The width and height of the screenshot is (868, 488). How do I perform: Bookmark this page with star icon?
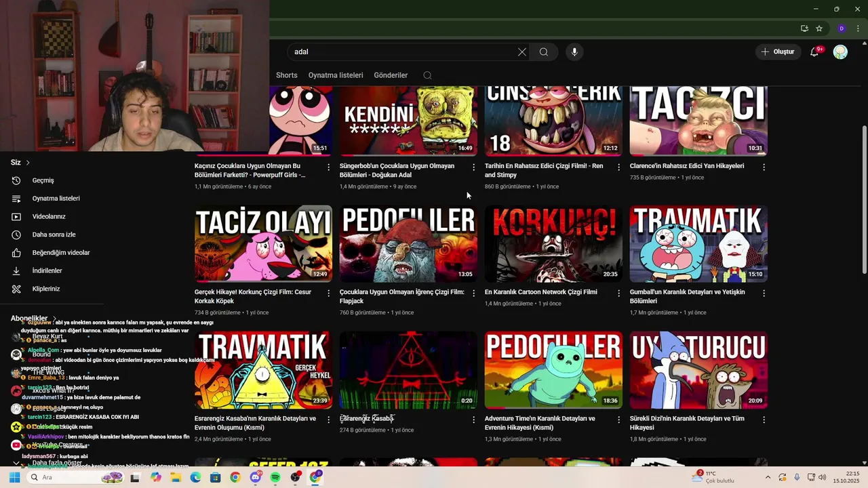click(819, 28)
